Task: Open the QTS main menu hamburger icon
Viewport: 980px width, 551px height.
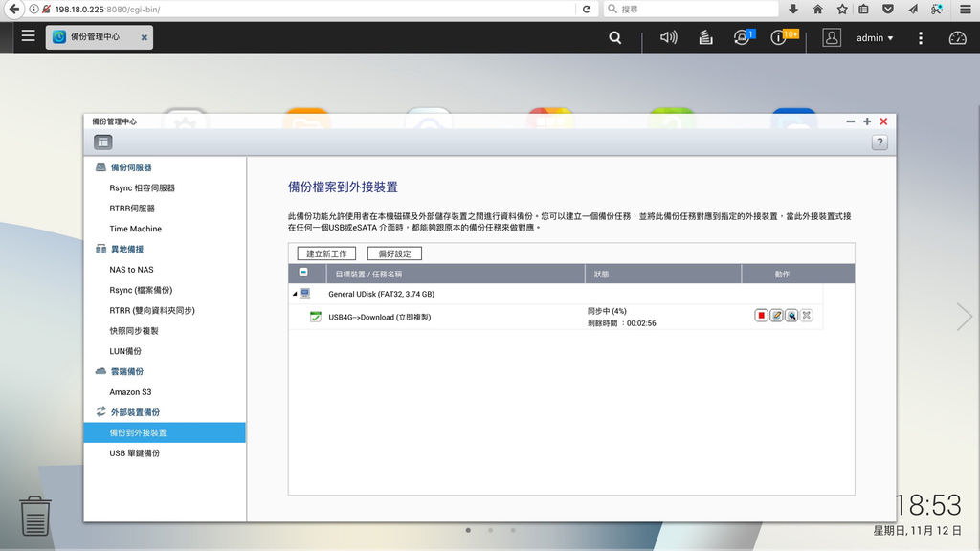Action: [x=28, y=35]
